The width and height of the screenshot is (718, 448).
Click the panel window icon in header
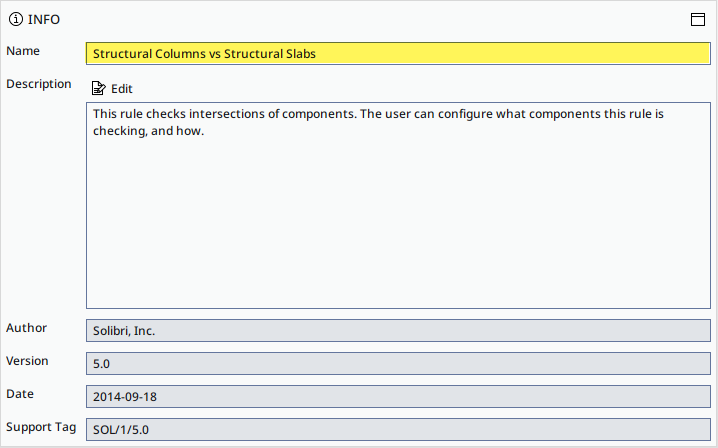click(697, 19)
